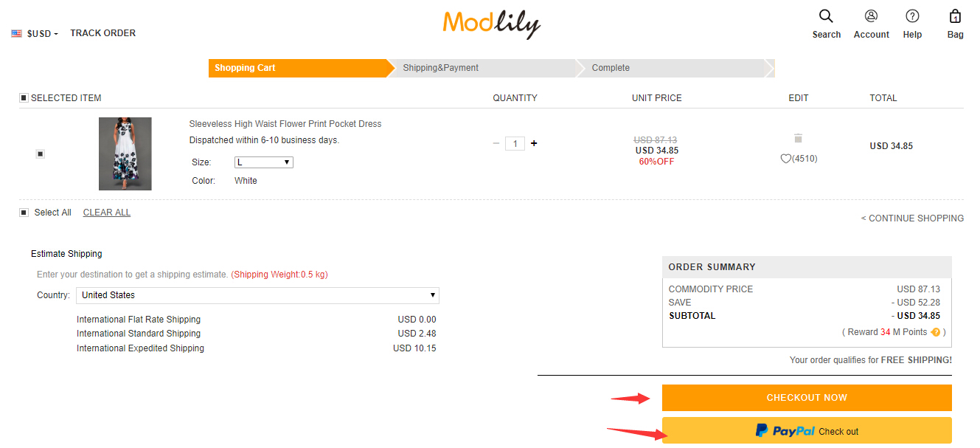Click the reward points question icon
Image resolution: width=980 pixels, height=448 pixels.
click(936, 332)
